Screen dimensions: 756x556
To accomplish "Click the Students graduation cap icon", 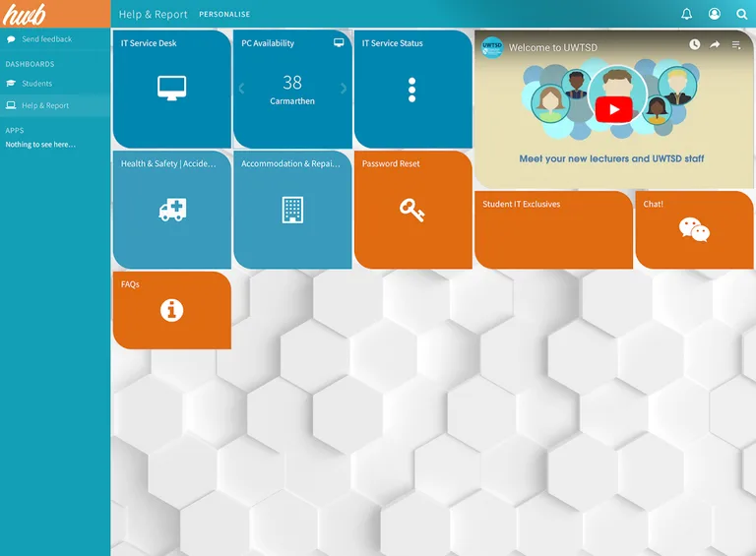I will point(11,84).
